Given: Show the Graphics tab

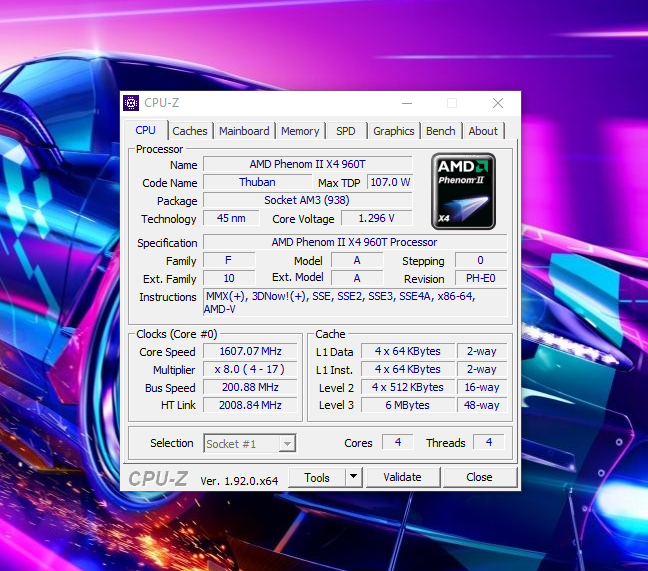Looking at the screenshot, I should click(394, 131).
